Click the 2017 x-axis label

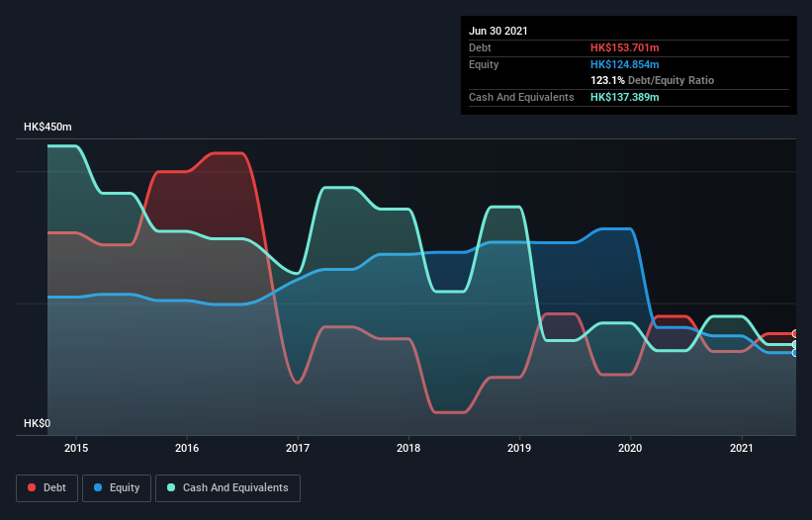click(298, 448)
